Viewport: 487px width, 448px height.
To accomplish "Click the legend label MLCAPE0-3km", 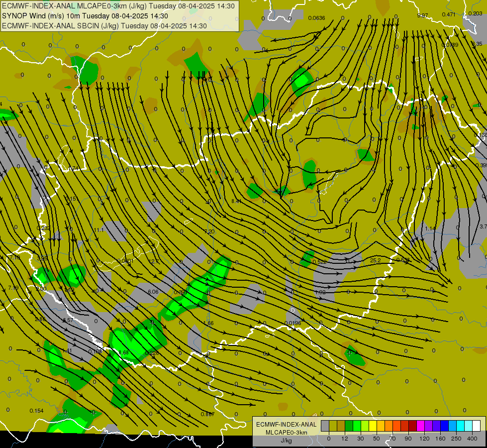I will point(287,433).
